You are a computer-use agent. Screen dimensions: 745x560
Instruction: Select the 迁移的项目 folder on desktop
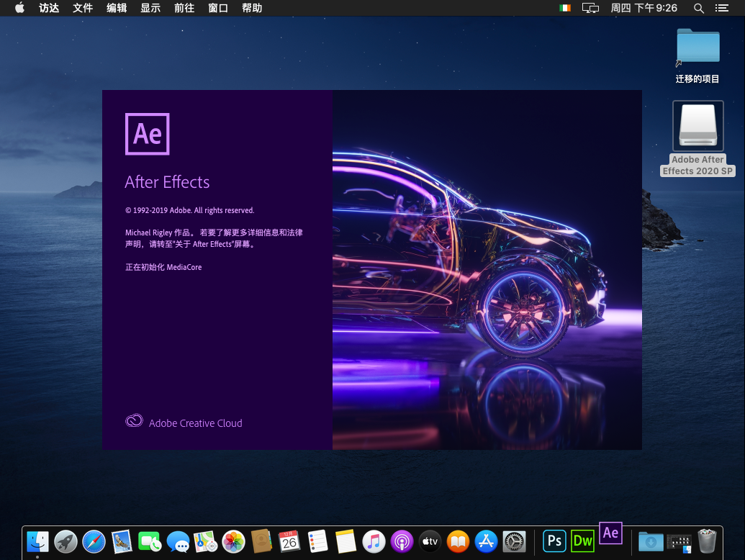click(697, 55)
